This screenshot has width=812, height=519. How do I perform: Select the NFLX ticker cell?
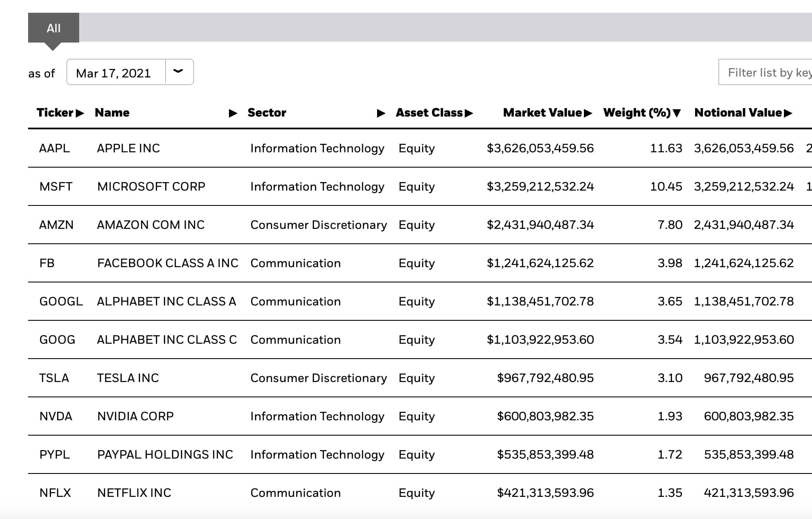click(55, 493)
